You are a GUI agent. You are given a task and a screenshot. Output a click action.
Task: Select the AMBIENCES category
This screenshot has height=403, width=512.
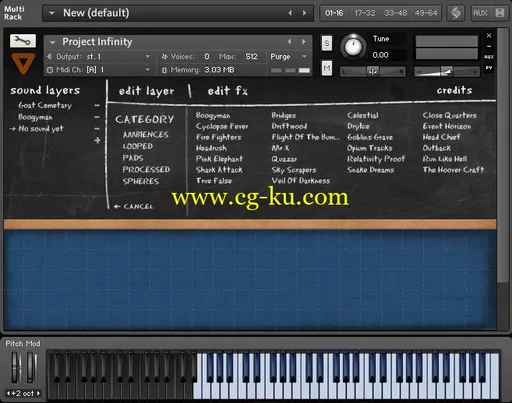pos(146,135)
